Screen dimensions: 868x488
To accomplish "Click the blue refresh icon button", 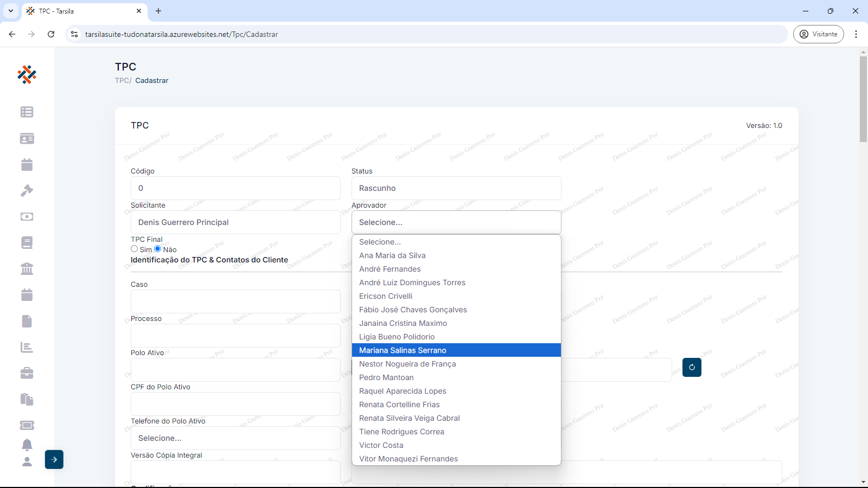I will click(x=692, y=368).
